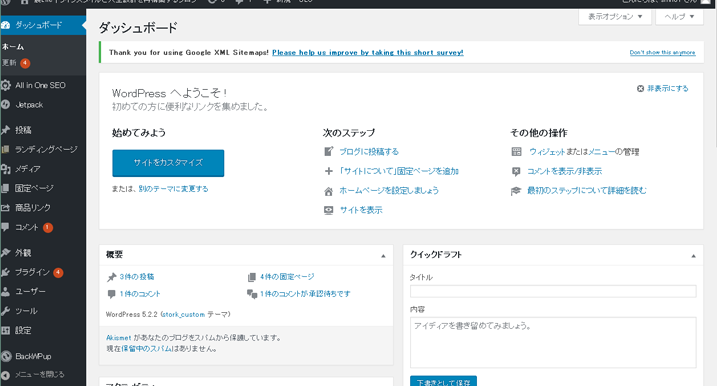Screen dimensions: 717x386
Task: Collapse the 概要 widget panel arrow
Action: click(383, 256)
